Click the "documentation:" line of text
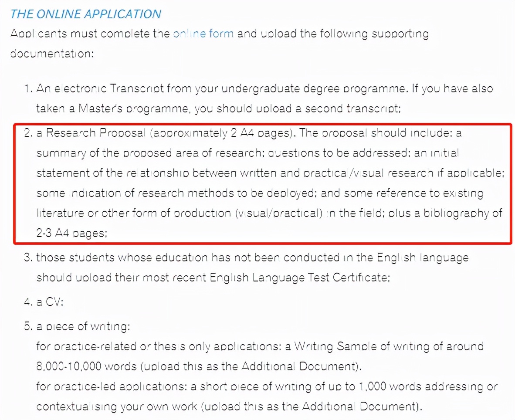Viewport: 515px width, 420px height. [52, 54]
